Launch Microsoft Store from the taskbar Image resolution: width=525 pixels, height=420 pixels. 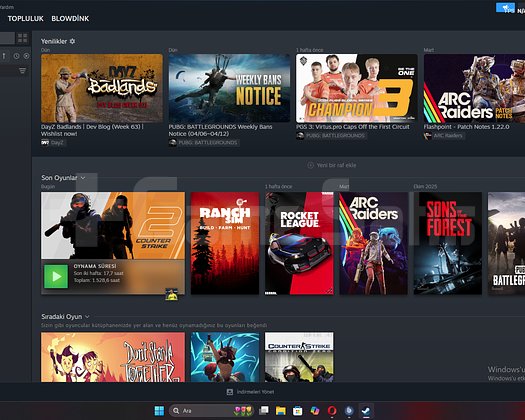[297, 411]
